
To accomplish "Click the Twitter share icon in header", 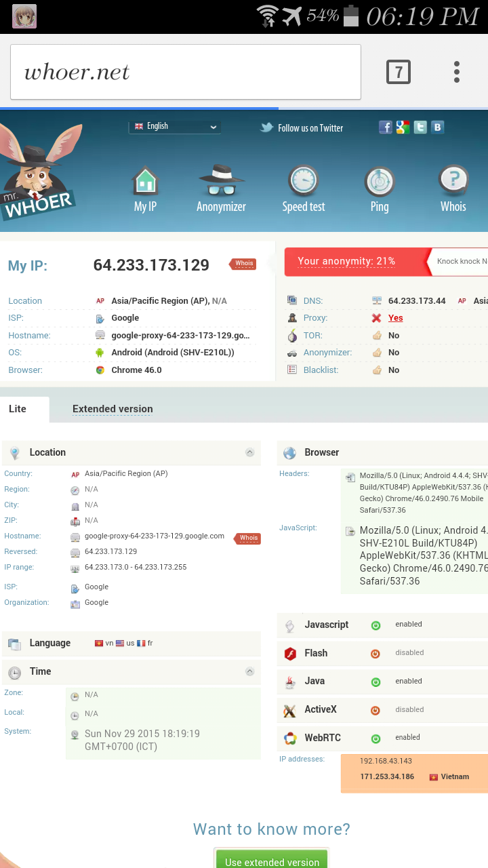I will [420, 127].
